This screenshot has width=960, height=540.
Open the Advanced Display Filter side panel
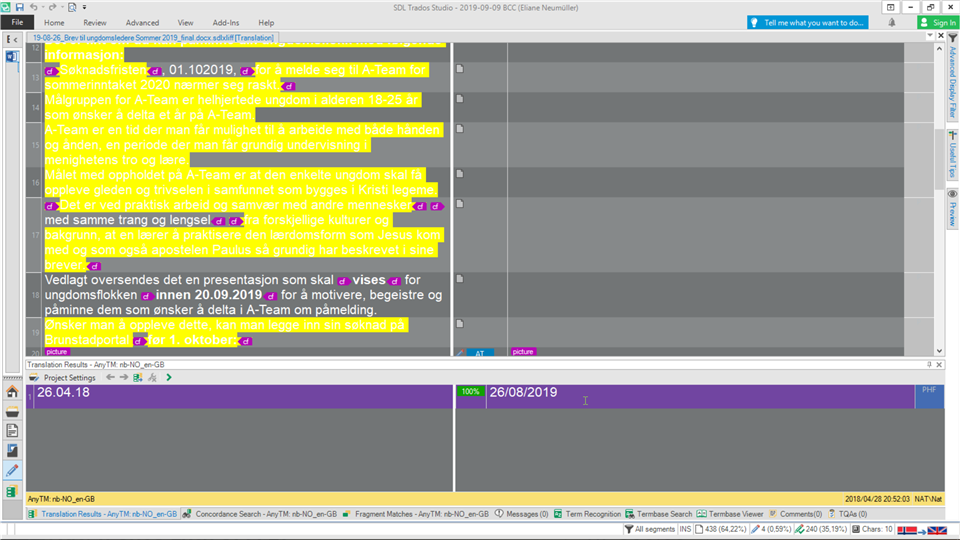click(953, 77)
